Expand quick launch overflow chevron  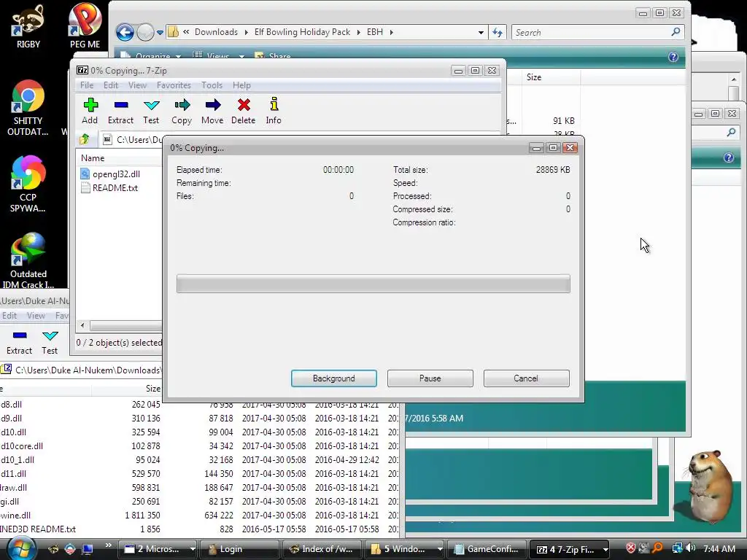(108, 545)
